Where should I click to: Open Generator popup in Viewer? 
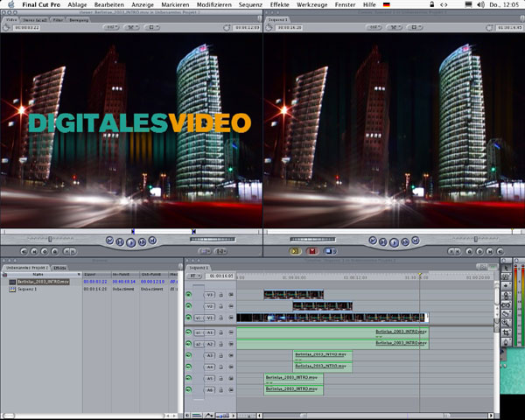(x=220, y=251)
